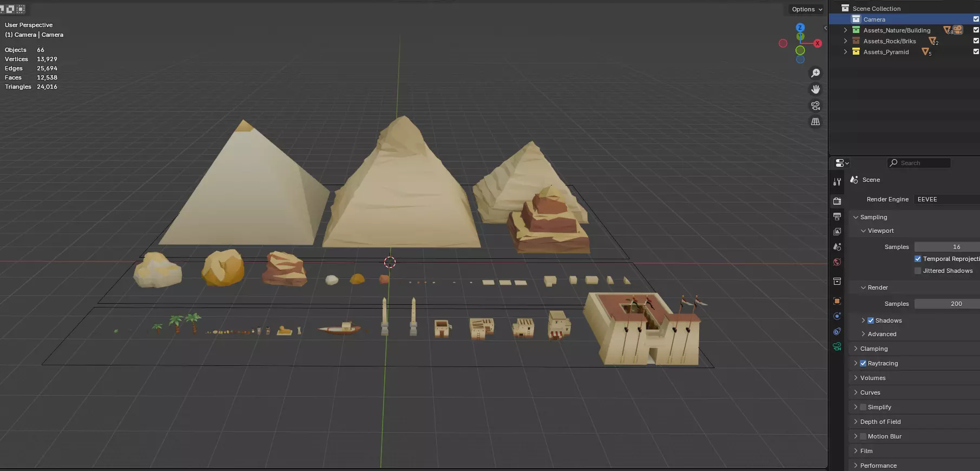Switch perspective/orthographic with grid icon
The width and height of the screenshot is (980, 471).
pos(815,122)
